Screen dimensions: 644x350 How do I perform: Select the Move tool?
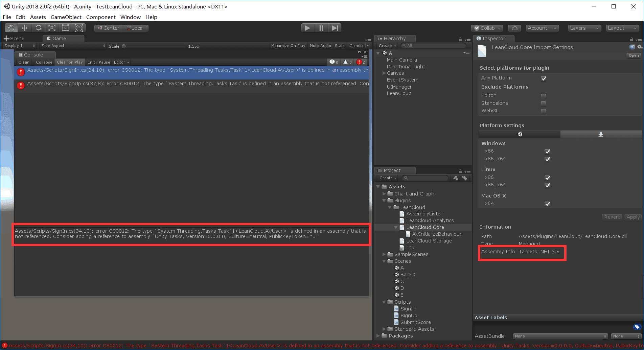(25, 28)
